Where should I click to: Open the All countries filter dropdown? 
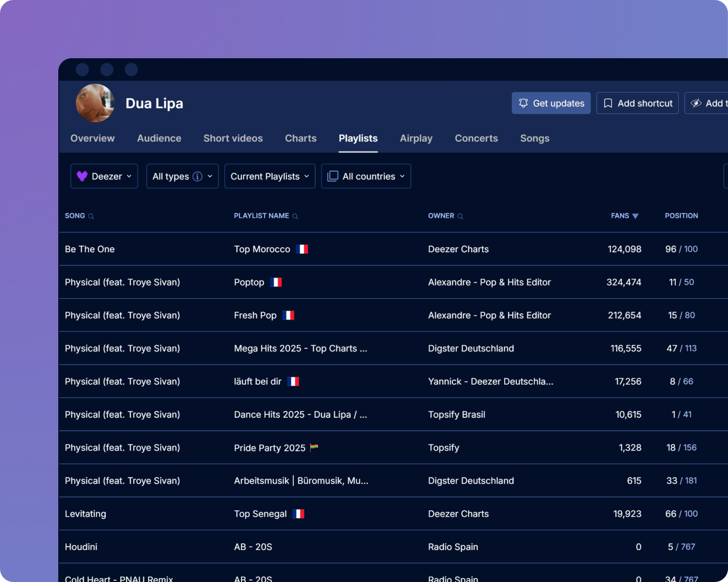(x=366, y=176)
